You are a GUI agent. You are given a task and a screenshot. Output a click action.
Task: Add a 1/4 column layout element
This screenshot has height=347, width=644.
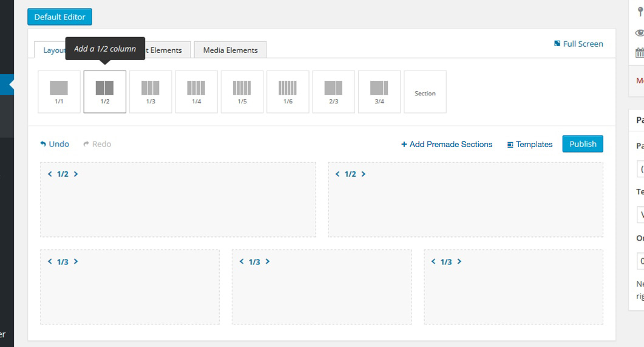click(x=196, y=92)
